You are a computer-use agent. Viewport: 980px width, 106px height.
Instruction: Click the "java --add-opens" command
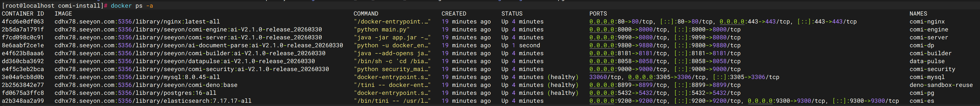(392, 53)
